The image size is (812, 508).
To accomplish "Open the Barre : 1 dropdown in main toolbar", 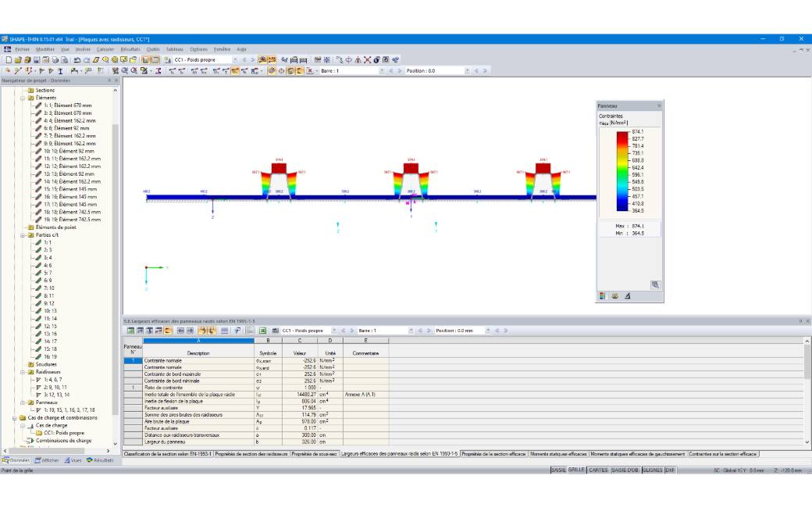I will pyautogui.click(x=382, y=70).
